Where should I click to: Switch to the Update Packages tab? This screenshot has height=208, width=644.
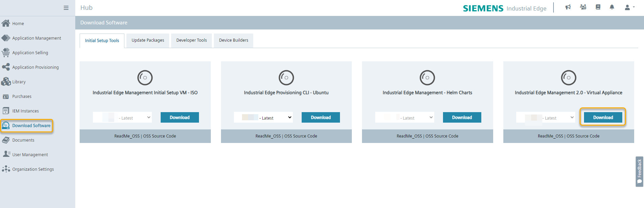[148, 40]
